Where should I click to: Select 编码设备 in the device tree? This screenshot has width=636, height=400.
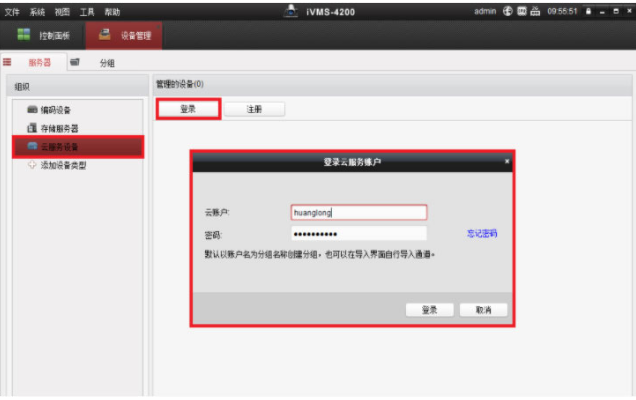(55, 109)
